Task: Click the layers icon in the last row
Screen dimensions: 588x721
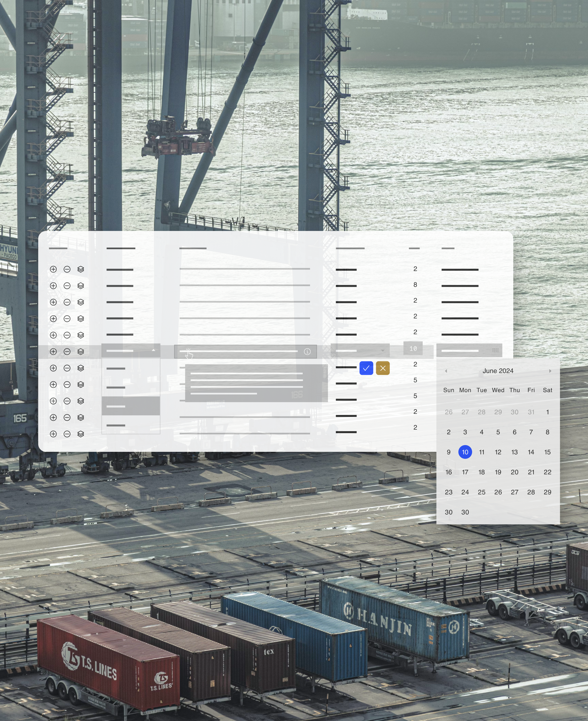Action: coord(81,434)
